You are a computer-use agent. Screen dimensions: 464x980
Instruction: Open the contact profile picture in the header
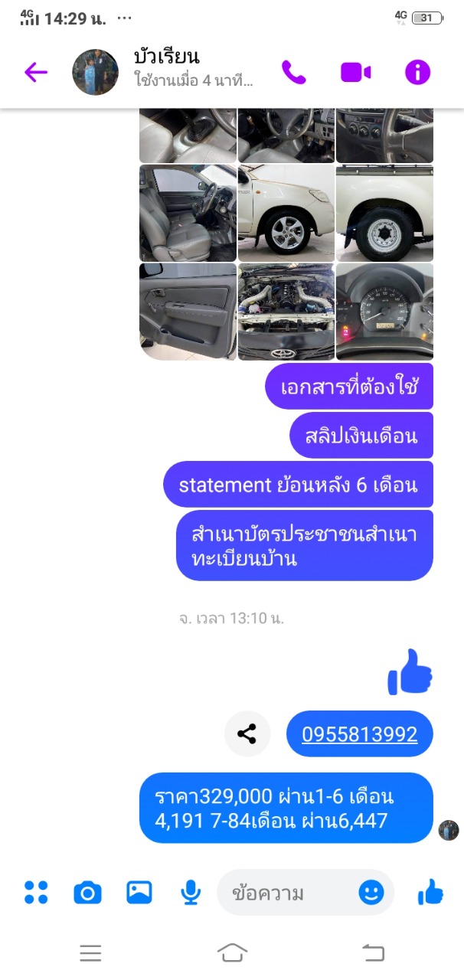point(95,72)
